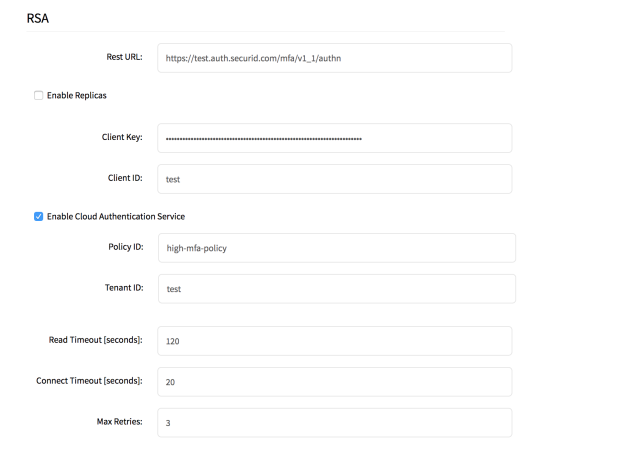Viewport: 624px width, 451px height.
Task: Click the Rest URL input field
Action: tap(333, 58)
